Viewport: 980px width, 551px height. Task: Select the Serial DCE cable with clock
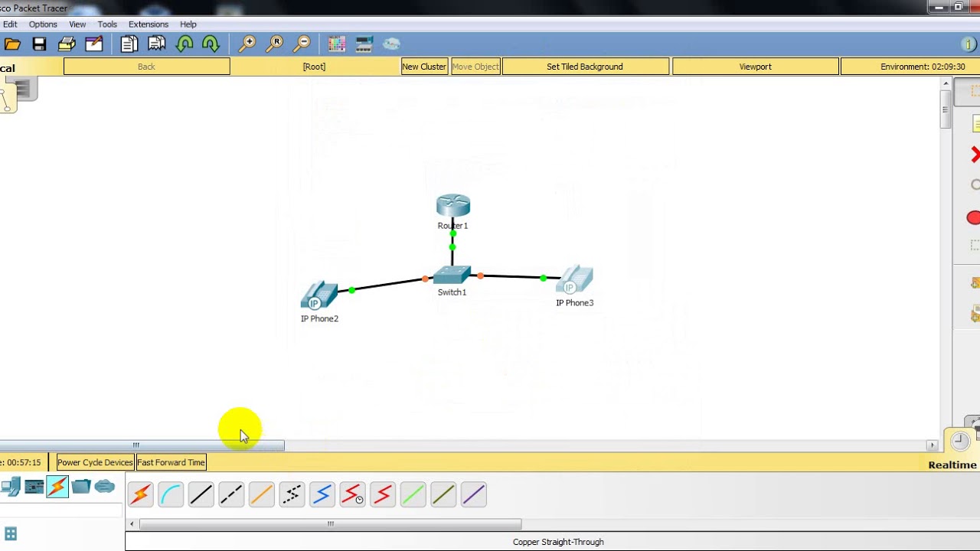pos(352,495)
